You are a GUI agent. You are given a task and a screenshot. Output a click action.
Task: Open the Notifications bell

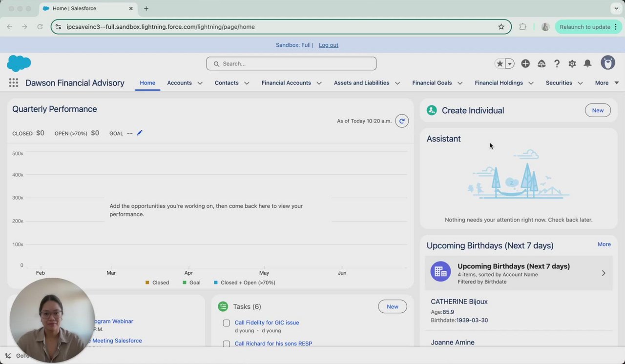point(588,63)
